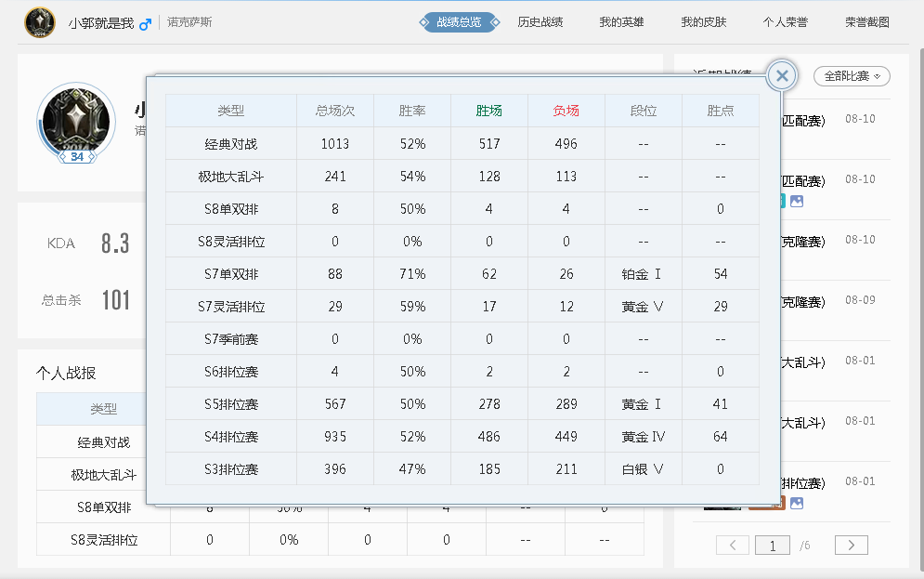Open the 荣誉截图 tab

866,22
